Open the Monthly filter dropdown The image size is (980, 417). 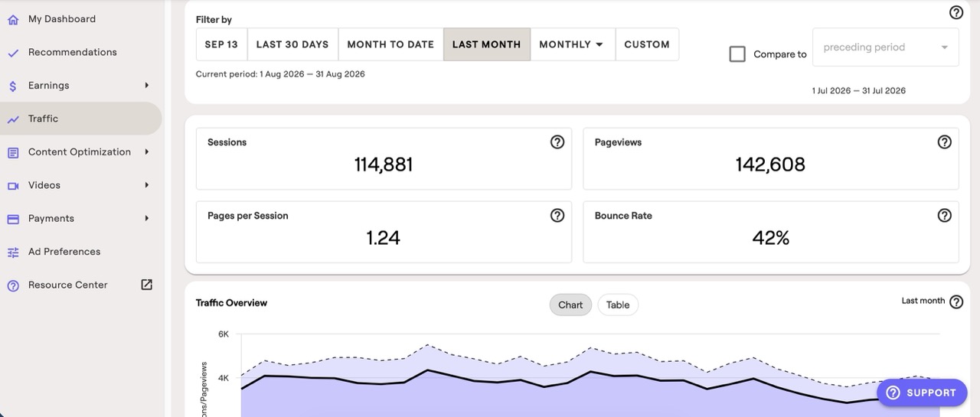[572, 44]
